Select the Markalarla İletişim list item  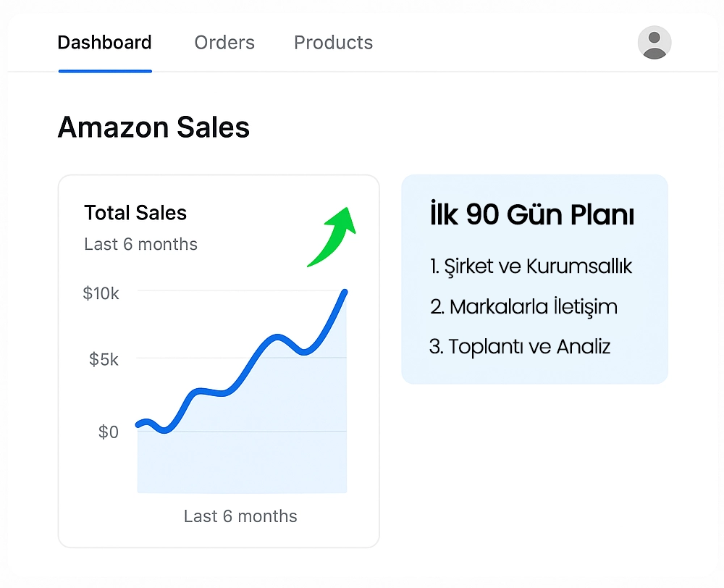[x=523, y=306]
